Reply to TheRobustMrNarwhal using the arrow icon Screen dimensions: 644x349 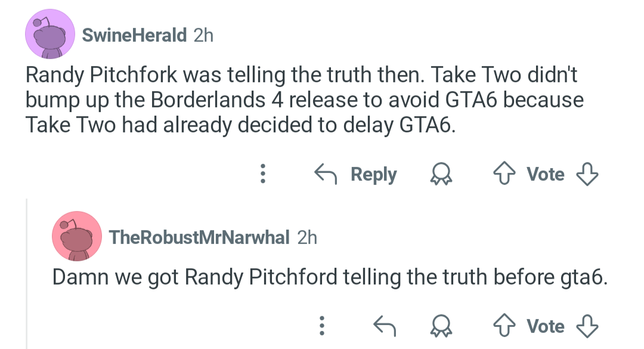tap(385, 326)
